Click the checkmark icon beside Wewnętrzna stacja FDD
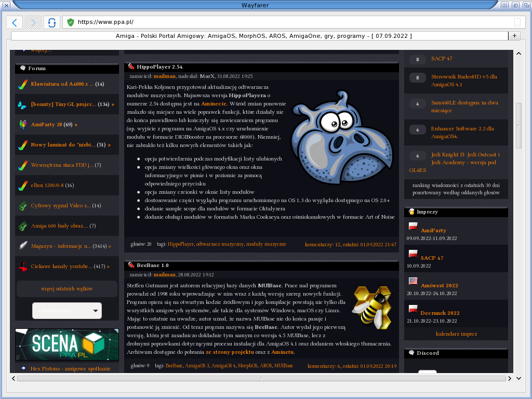The width and height of the screenshot is (532, 399). (23, 165)
